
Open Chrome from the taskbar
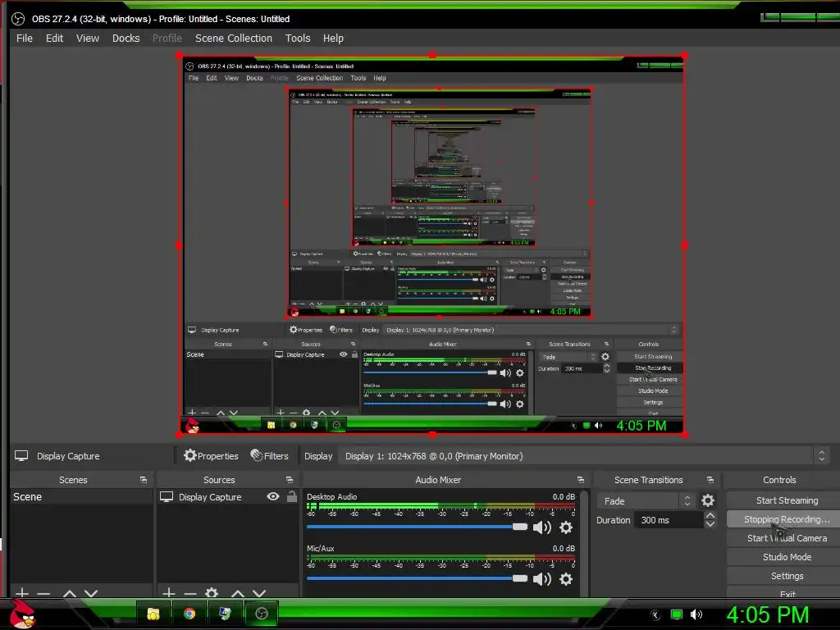[189, 614]
